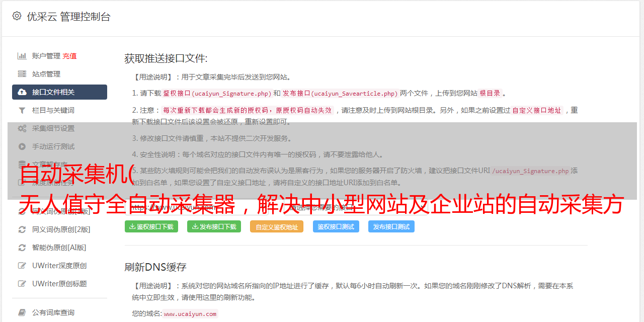Click the play circle icon for 手动运行测试
Viewport: 644px width, 322px height.
click(x=22, y=146)
